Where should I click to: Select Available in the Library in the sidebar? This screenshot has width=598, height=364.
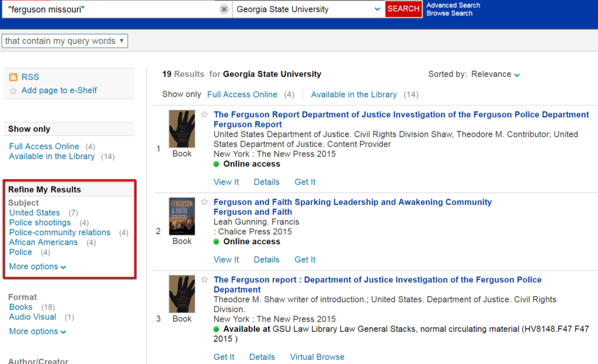pos(52,156)
